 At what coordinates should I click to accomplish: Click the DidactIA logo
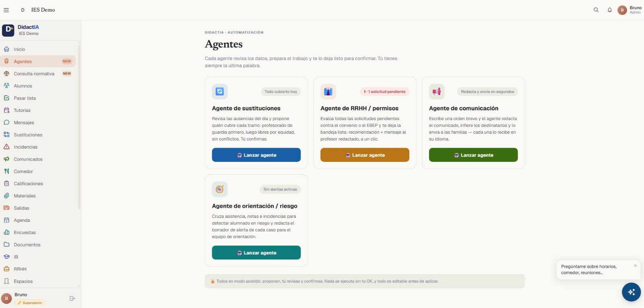(8, 30)
